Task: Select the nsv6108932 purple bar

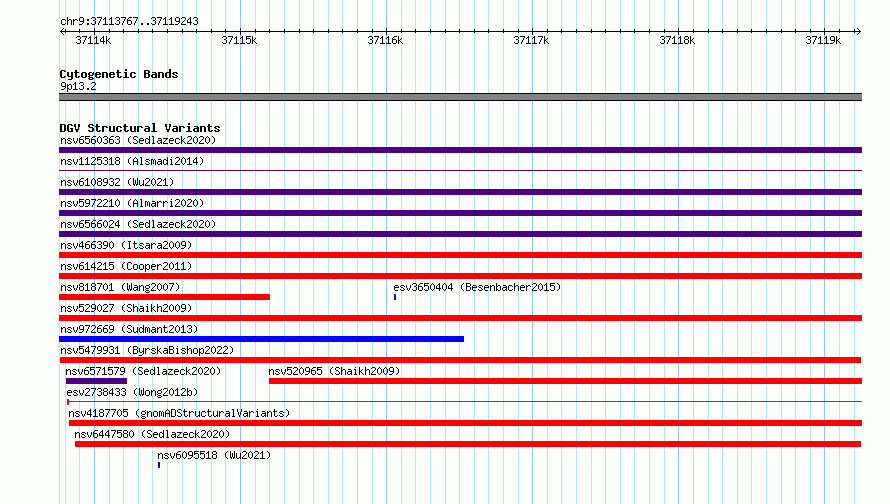Action: click(460, 192)
